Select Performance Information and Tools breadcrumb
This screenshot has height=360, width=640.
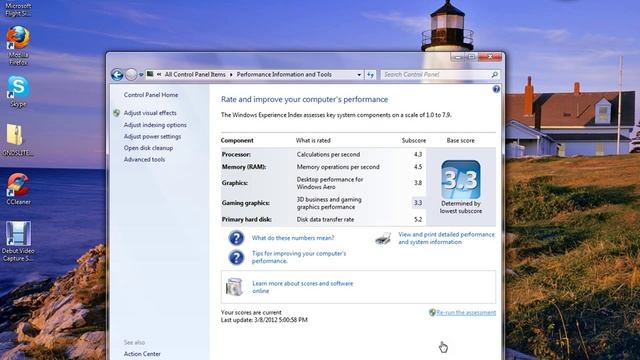[284, 74]
